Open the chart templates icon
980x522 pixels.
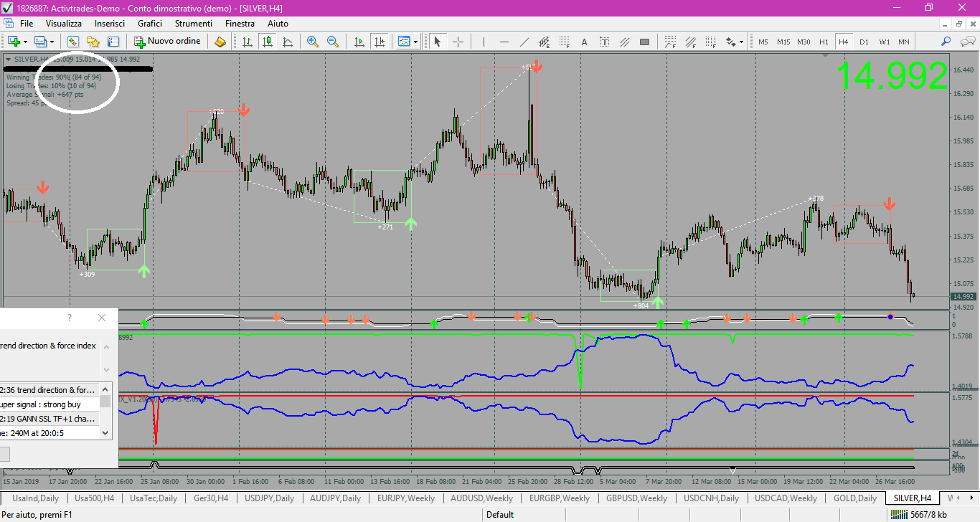click(404, 42)
